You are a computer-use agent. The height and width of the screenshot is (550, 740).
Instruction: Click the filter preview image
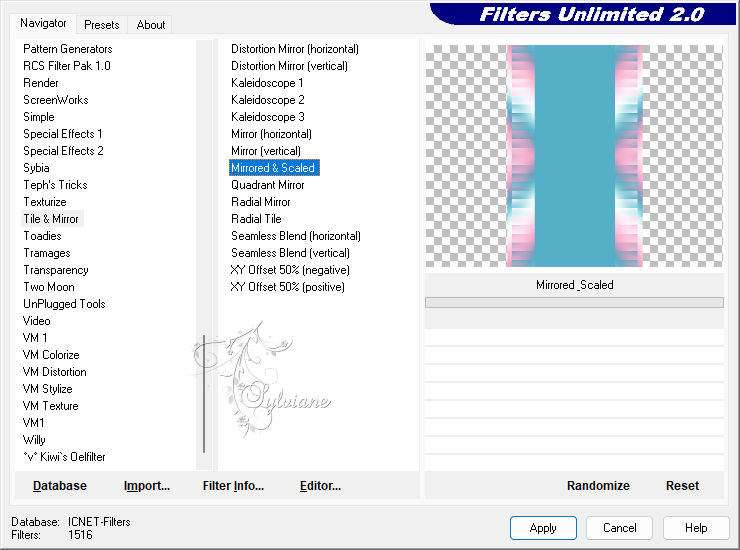point(574,156)
